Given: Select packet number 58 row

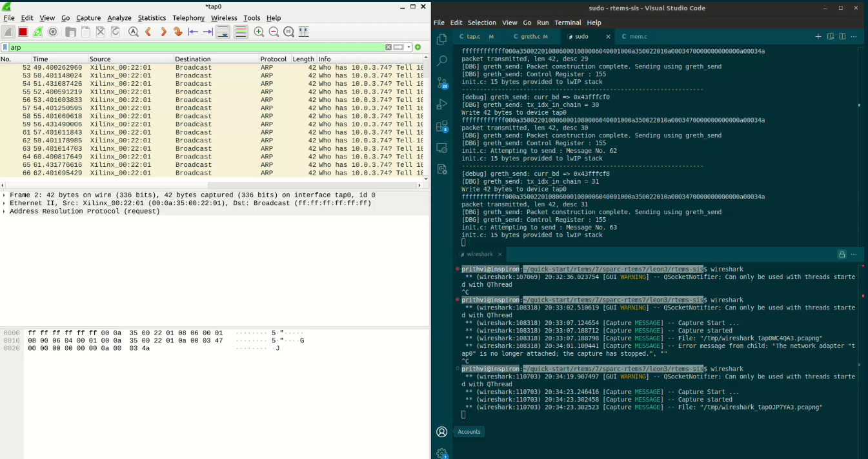Looking at the screenshot, I should click(212, 116).
